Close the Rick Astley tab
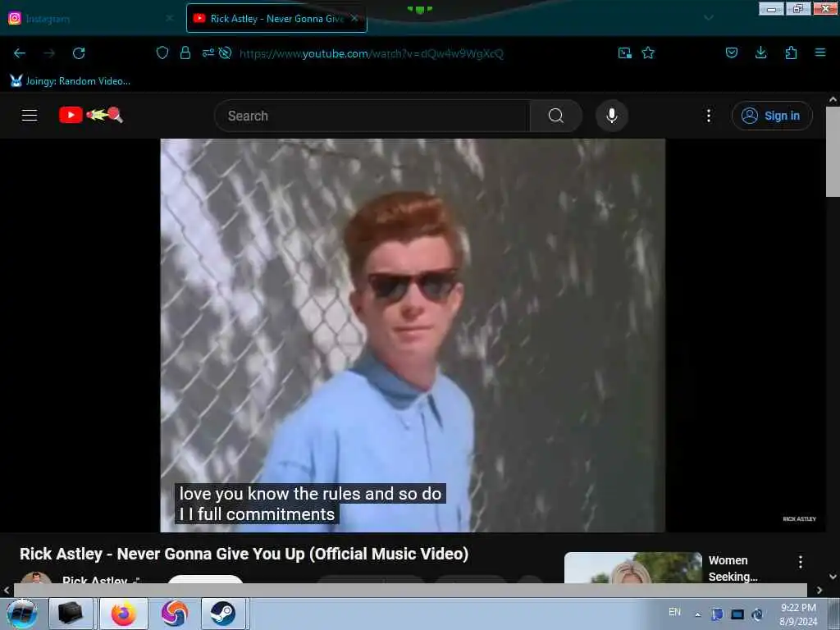 tap(354, 18)
